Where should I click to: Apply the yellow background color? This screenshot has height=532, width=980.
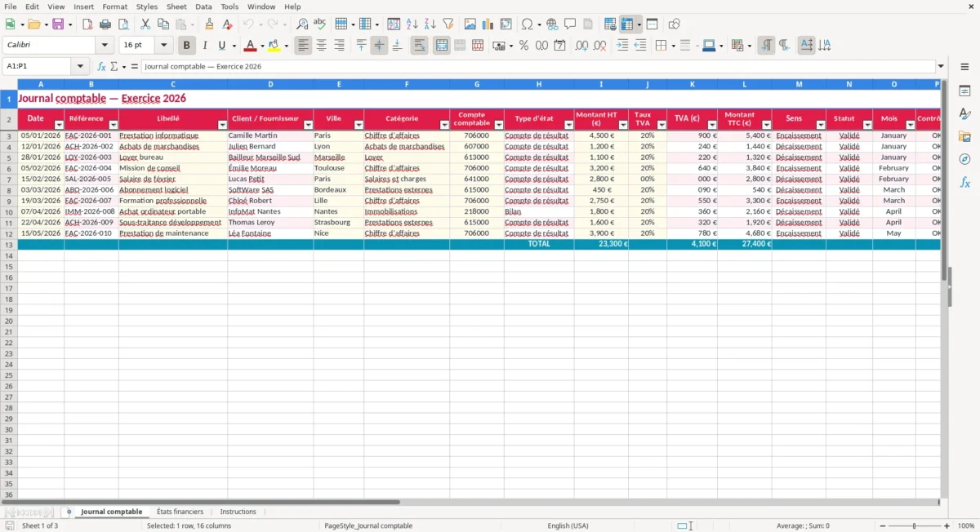pos(274,46)
